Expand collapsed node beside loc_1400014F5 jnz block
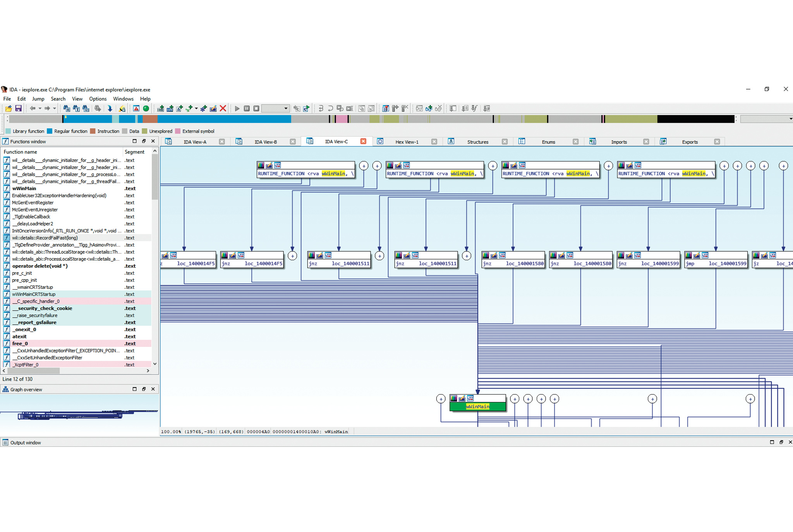Image resolution: width=793 pixels, height=532 pixels. pyautogui.click(x=293, y=256)
